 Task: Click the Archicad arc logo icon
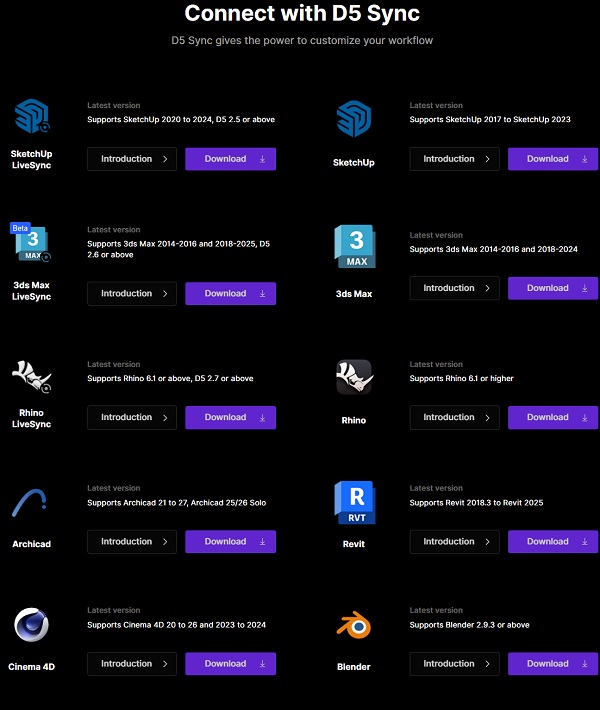(31, 502)
